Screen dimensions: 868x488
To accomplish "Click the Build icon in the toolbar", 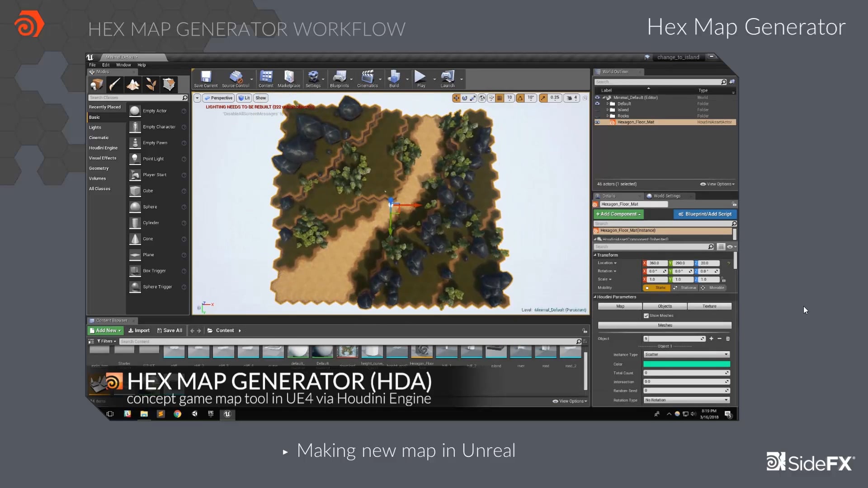I will (394, 77).
